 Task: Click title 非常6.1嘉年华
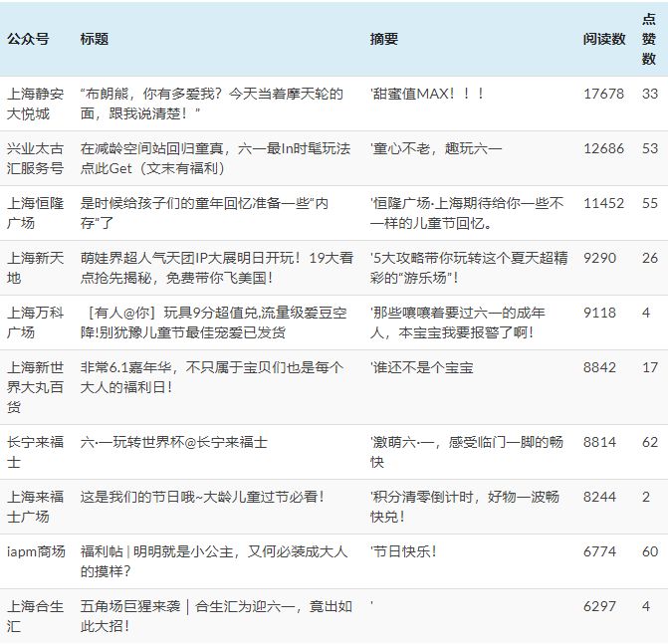[x=212, y=377]
